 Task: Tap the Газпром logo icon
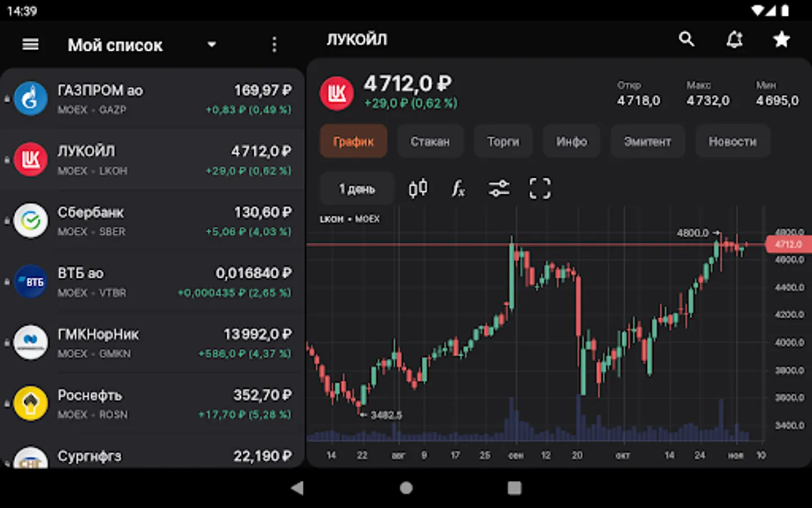[x=30, y=98]
